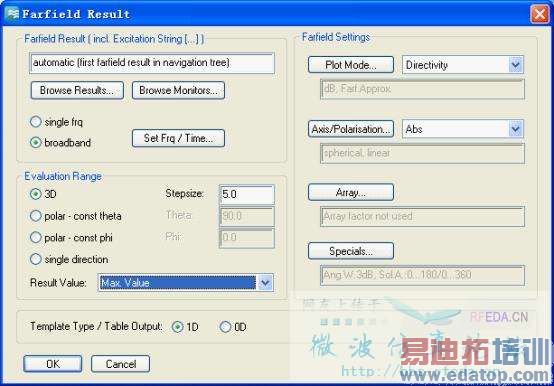
Task: Choose single direction evaluation range
Action: [x=36, y=259]
